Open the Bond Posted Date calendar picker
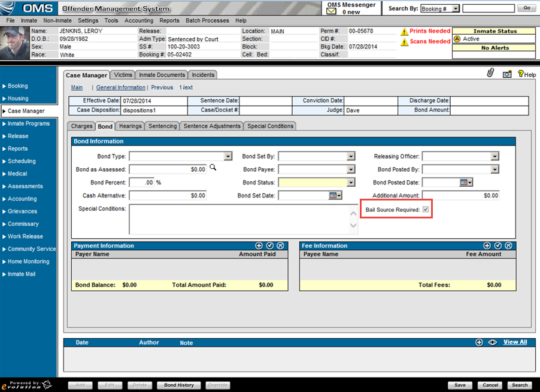This screenshot has height=392, width=540. [466, 182]
